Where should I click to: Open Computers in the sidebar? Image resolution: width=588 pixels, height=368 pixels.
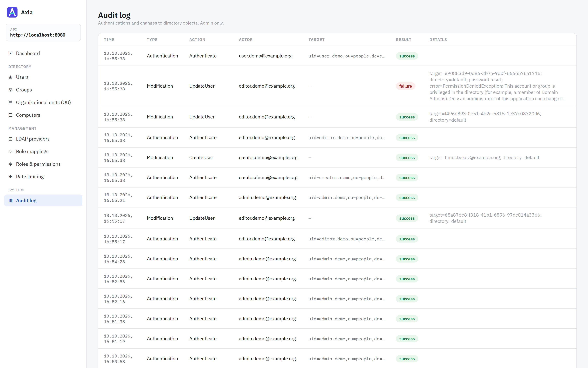coord(43,115)
